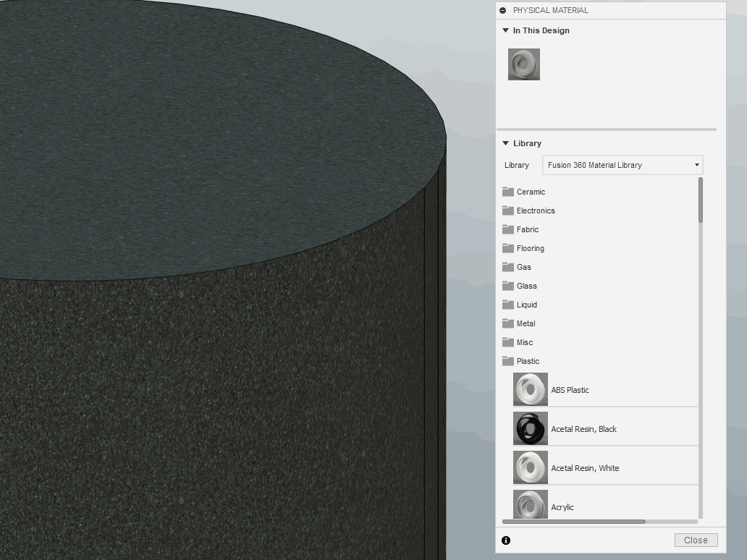This screenshot has width=747, height=560.
Task: Click the Metal folder icon
Action: click(508, 323)
